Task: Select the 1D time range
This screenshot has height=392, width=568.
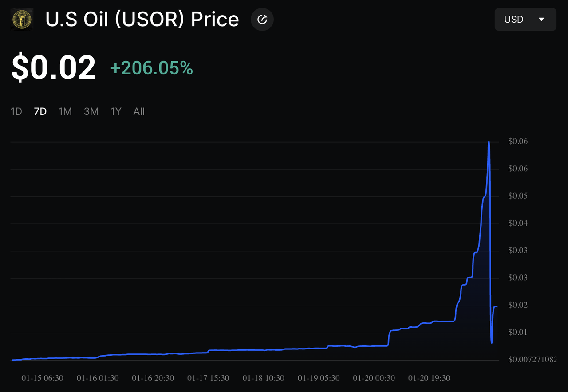Action: [16, 111]
